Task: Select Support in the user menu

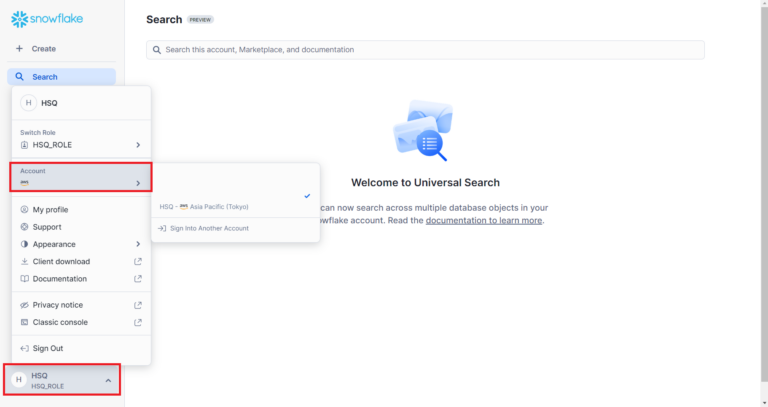Action: click(47, 227)
